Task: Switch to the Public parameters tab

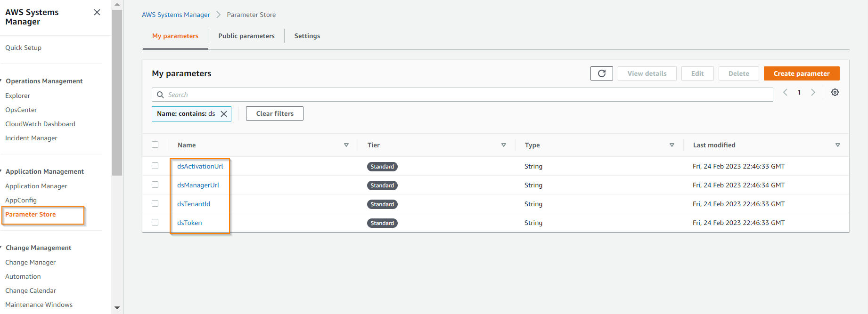Action: pos(246,36)
